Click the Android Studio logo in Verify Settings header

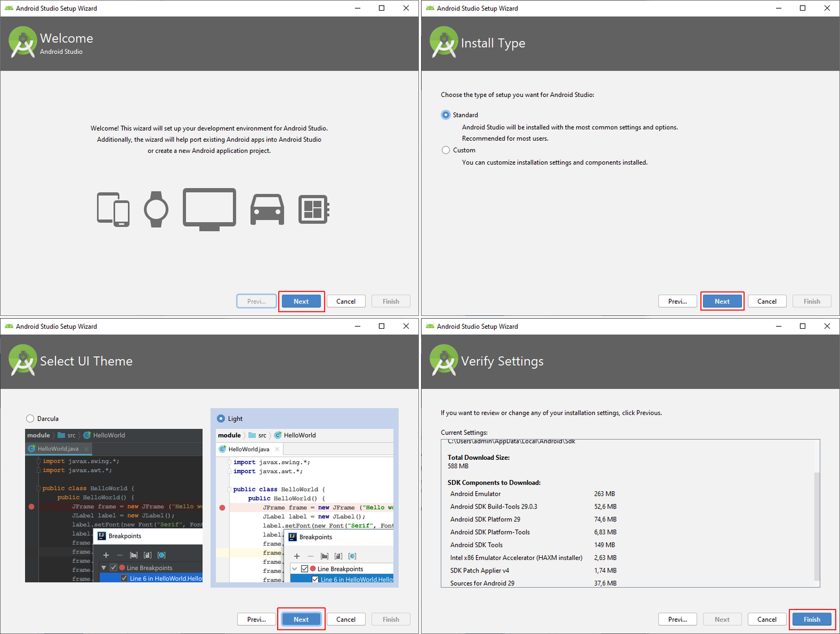[x=444, y=360]
